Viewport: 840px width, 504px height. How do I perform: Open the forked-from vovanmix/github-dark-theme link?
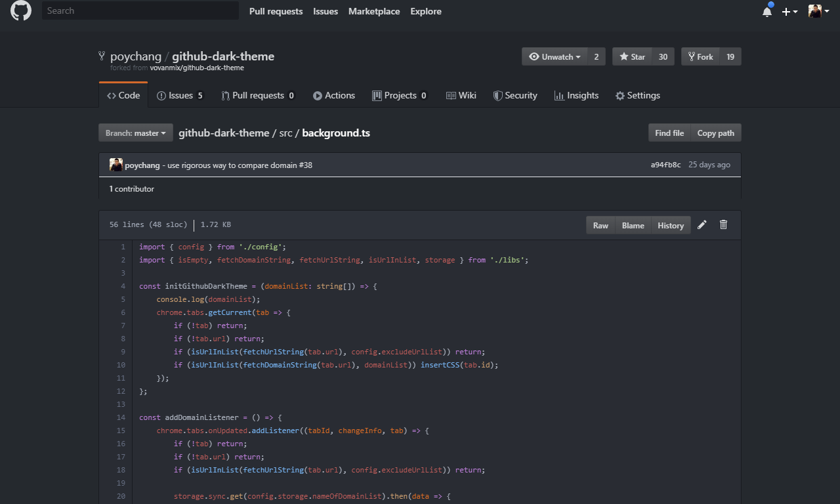tap(197, 68)
